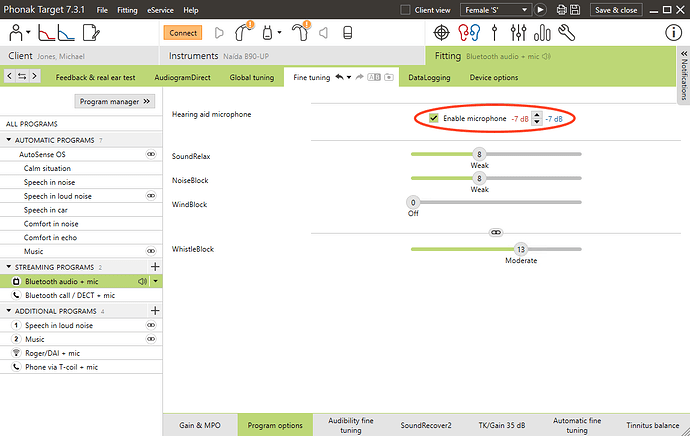Open the bar chart icon
This screenshot has height=436, width=690.
542,33
